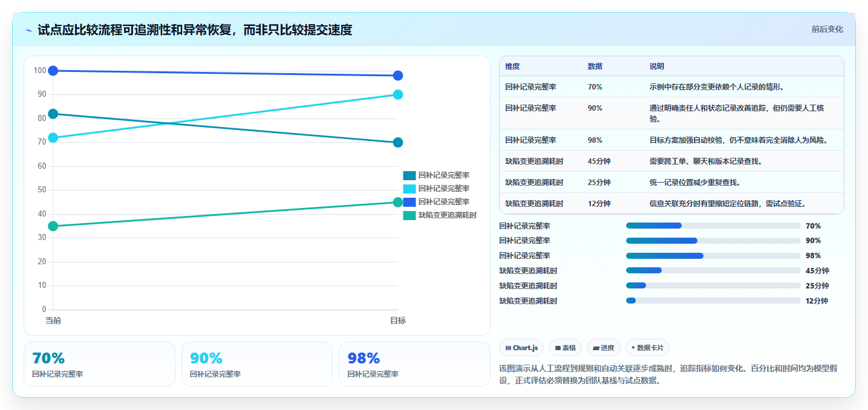The height and width of the screenshot is (410, 868).
Task: Click the 数据卡片 chip
Action: click(647, 348)
